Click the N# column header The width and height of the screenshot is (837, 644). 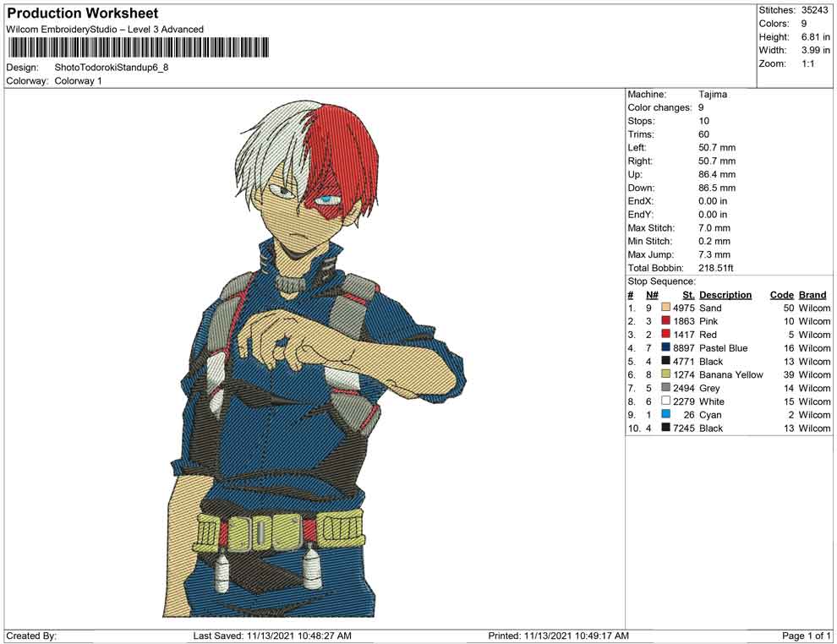652,295
